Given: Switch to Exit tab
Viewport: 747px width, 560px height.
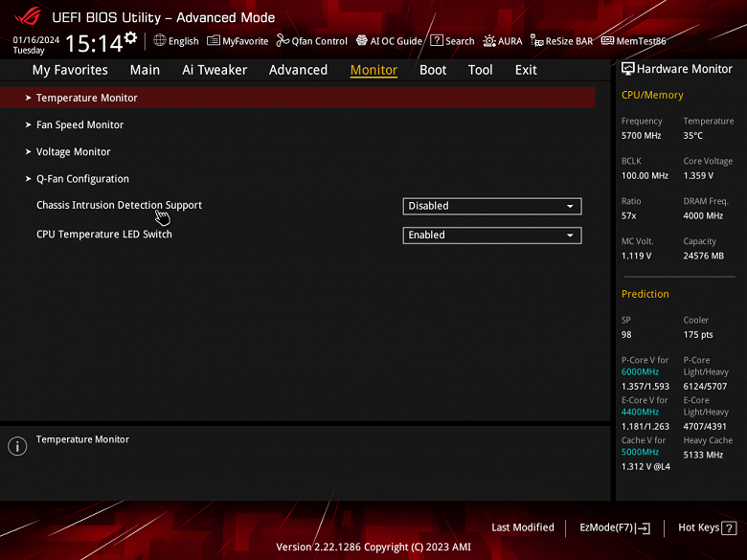Looking at the screenshot, I should tap(526, 70).
